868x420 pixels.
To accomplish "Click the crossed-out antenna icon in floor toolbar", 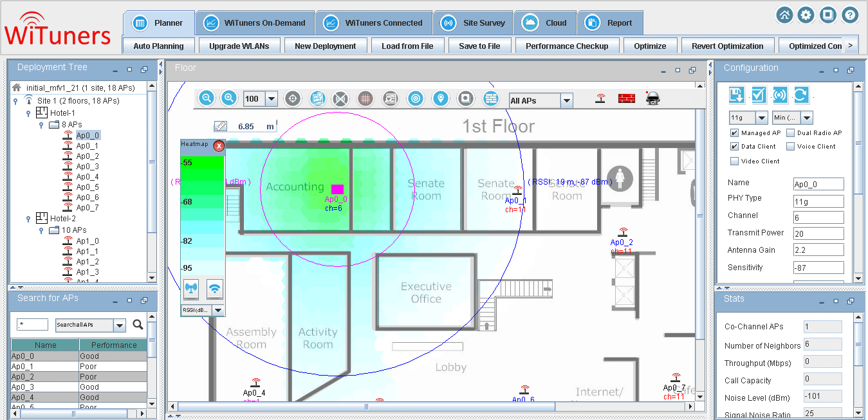I will [340, 98].
